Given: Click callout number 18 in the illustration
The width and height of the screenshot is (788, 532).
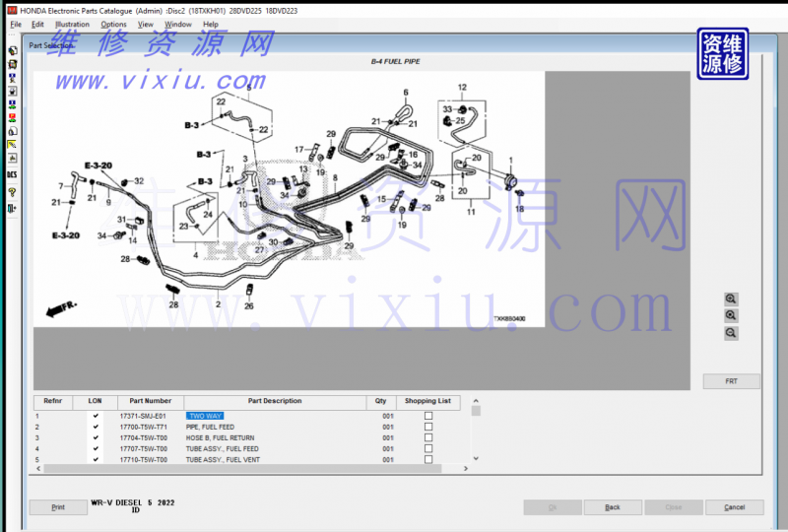Looking at the screenshot, I should pyautogui.click(x=520, y=209).
